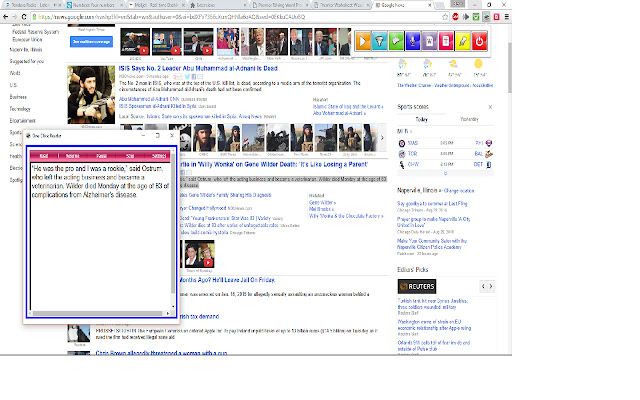Click the pink page icon in extension toolbar
Image resolution: width=640 pixels, height=400 pixels.
coord(446,41)
